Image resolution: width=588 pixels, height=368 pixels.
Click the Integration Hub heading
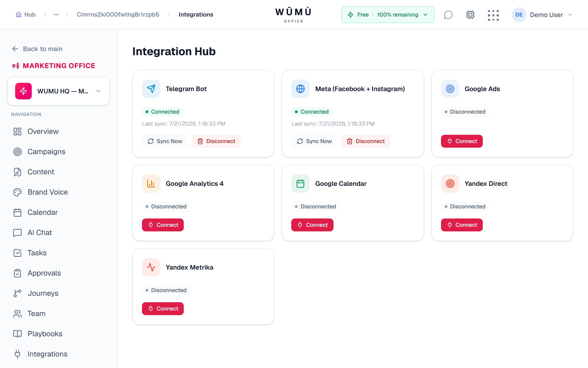(174, 51)
